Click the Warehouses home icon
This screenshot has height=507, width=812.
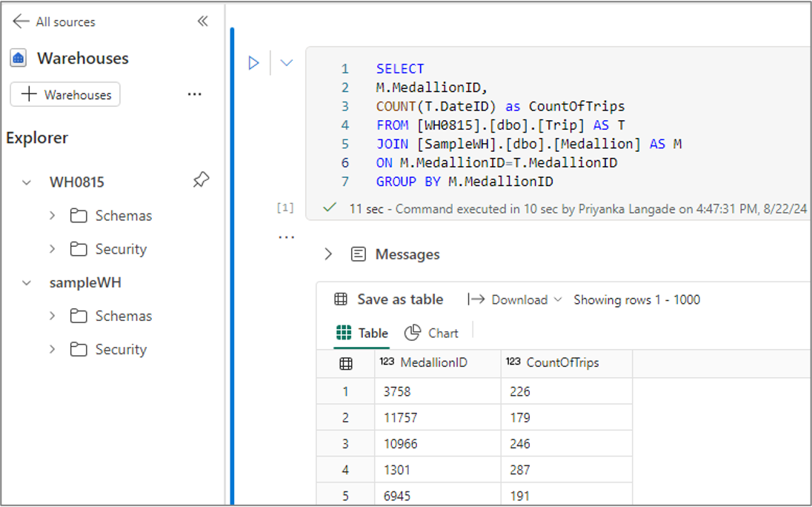pyautogui.click(x=18, y=58)
